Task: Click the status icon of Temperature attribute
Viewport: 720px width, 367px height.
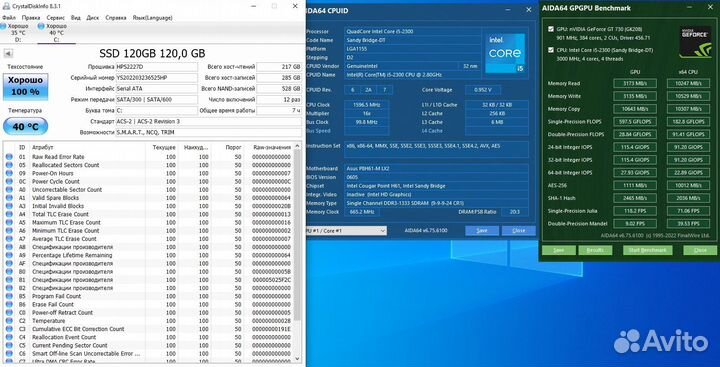Action: click(9, 321)
